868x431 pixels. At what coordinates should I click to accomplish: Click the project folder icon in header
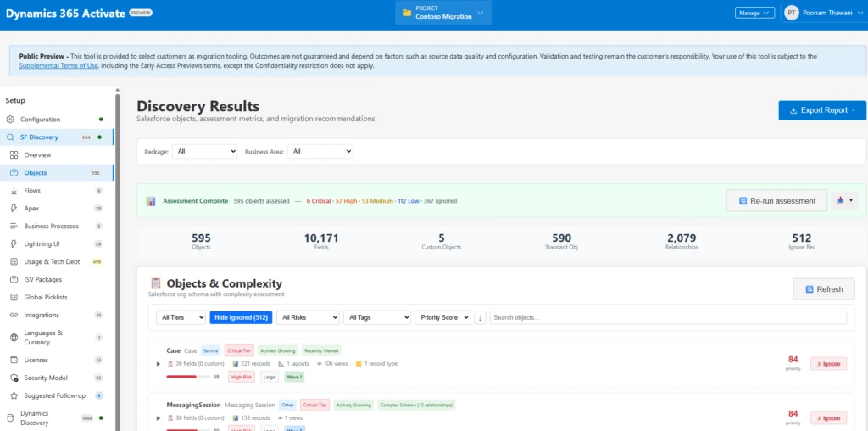[408, 12]
